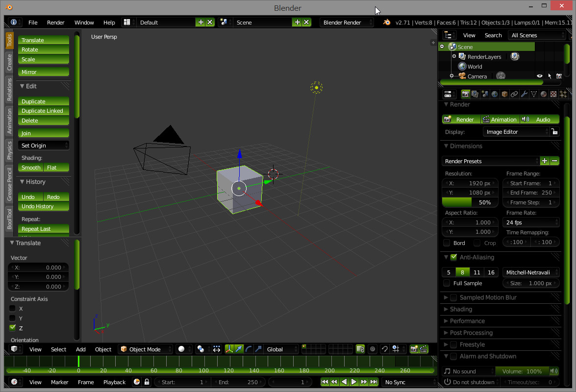576x392 pixels.
Task: Click the timeline End frame field
Action: click(x=239, y=382)
